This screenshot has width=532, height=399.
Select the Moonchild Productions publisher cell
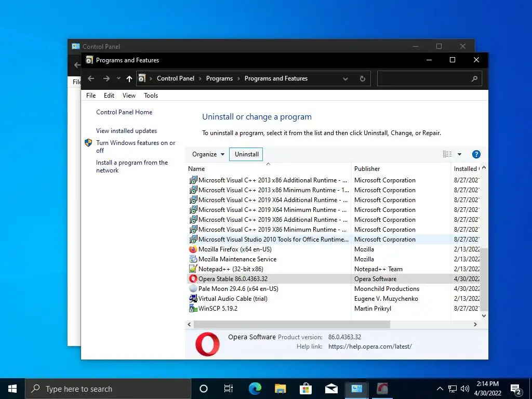coord(387,289)
